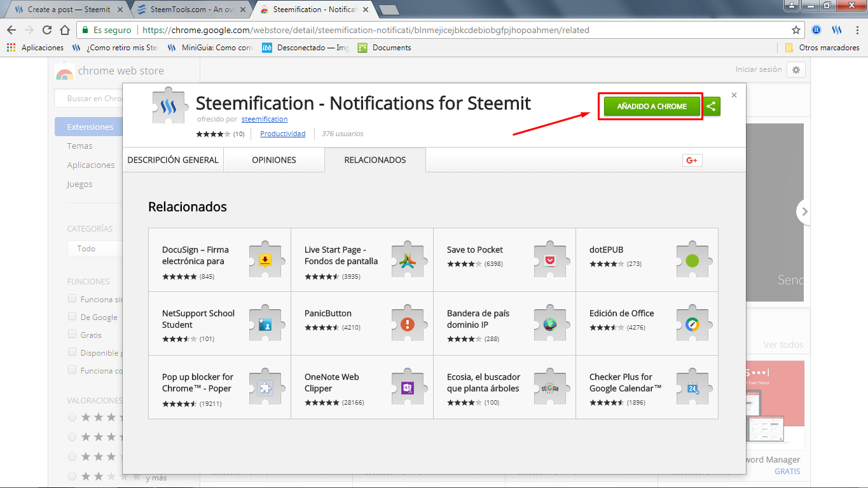Switch to the Opiniones tab
868x488 pixels.
pyautogui.click(x=274, y=160)
